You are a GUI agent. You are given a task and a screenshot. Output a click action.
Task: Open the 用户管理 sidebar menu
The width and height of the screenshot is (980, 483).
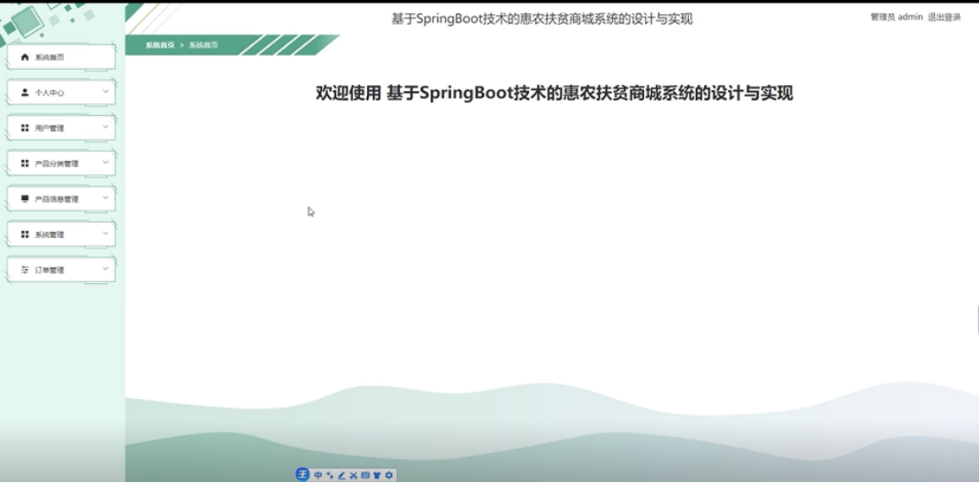tap(61, 128)
